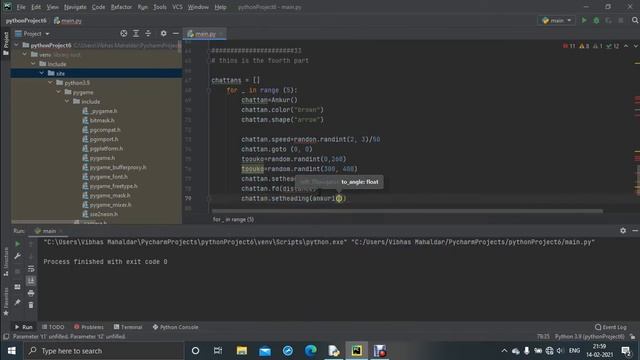Pin the Run tab with pin icon
The image size is (640, 360).
17,302
